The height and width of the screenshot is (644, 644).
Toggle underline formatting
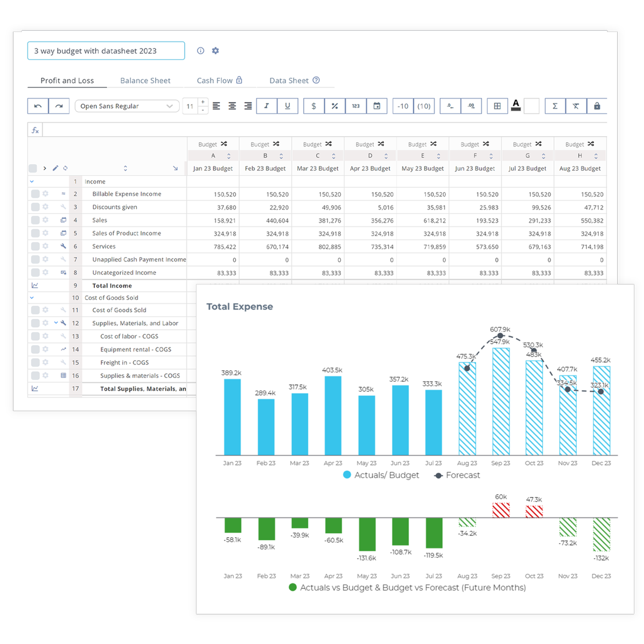tap(288, 106)
